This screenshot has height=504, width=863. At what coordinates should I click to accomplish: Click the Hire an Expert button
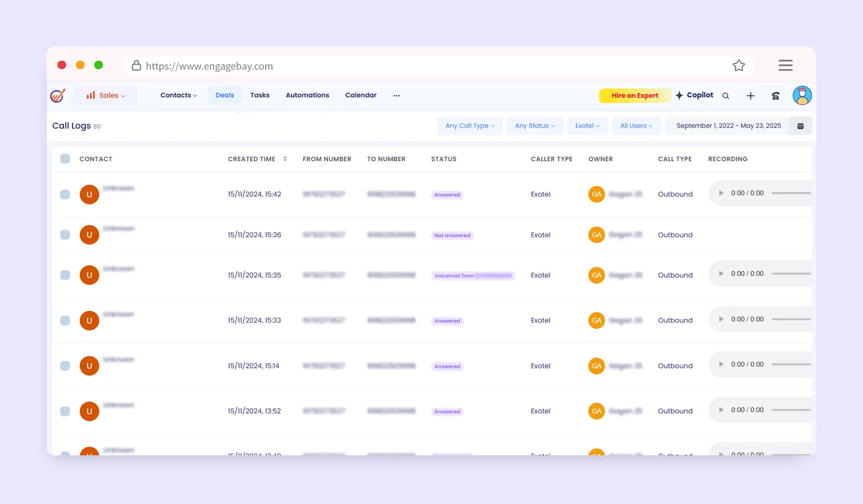(634, 96)
